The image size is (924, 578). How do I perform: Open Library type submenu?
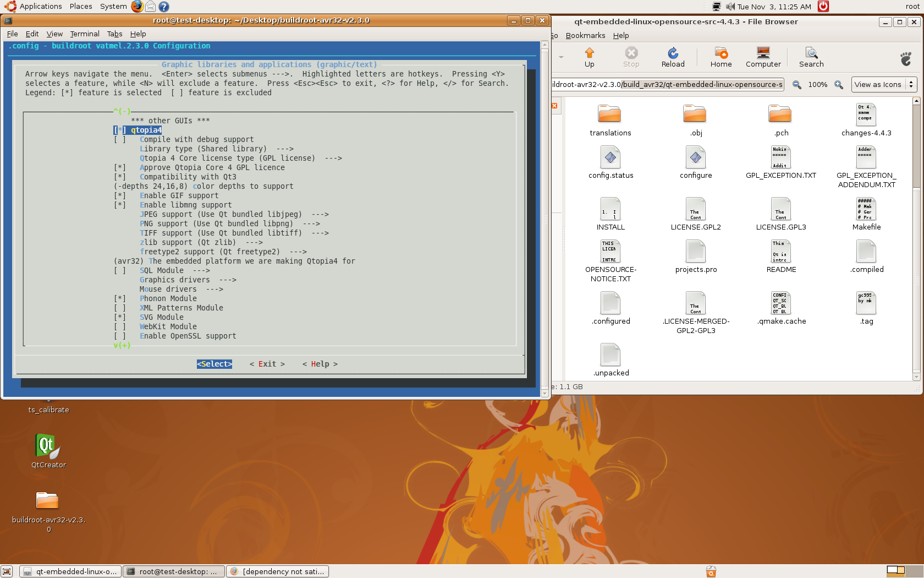[217, 149]
